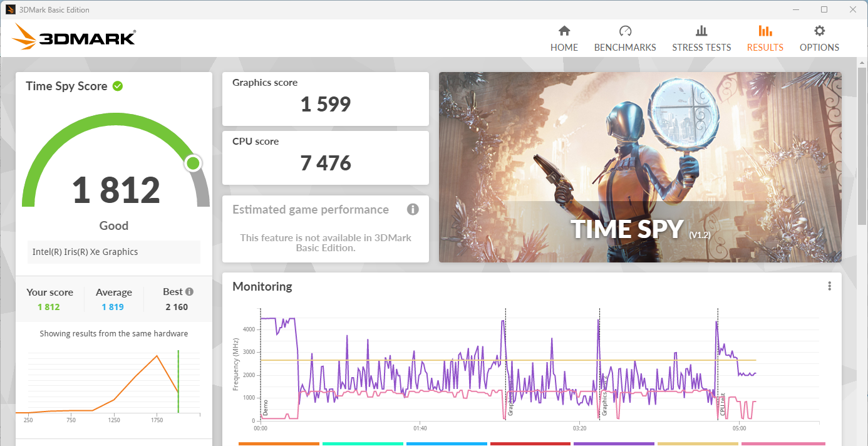Click the TIME SPY title on banner
Image resolution: width=868 pixels, height=446 pixels.
coord(627,229)
